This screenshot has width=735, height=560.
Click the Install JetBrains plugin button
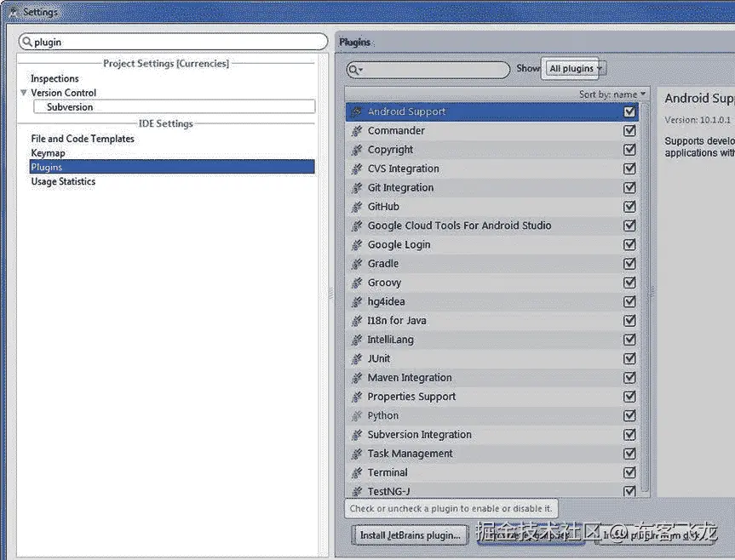(x=411, y=535)
